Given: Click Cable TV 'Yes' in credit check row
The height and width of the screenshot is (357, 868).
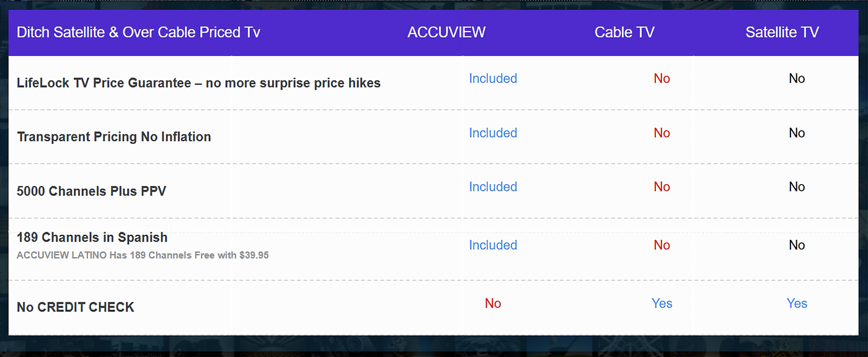Looking at the screenshot, I should tap(662, 304).
